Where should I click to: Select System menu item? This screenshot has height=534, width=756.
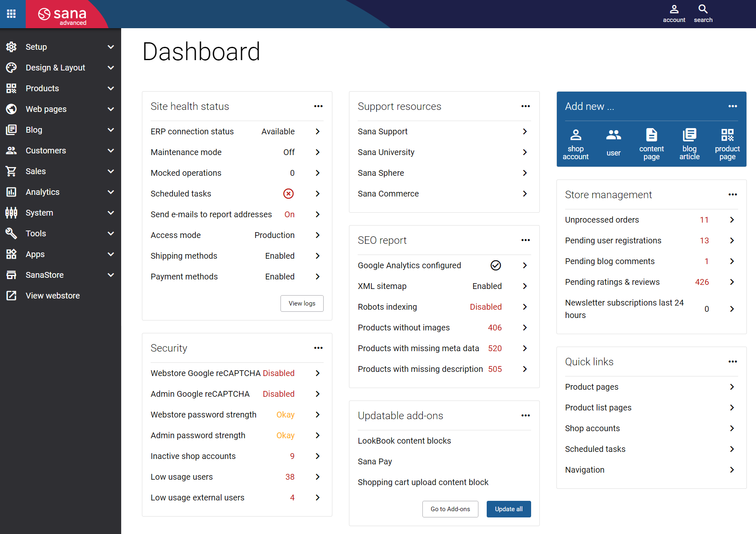pos(61,213)
